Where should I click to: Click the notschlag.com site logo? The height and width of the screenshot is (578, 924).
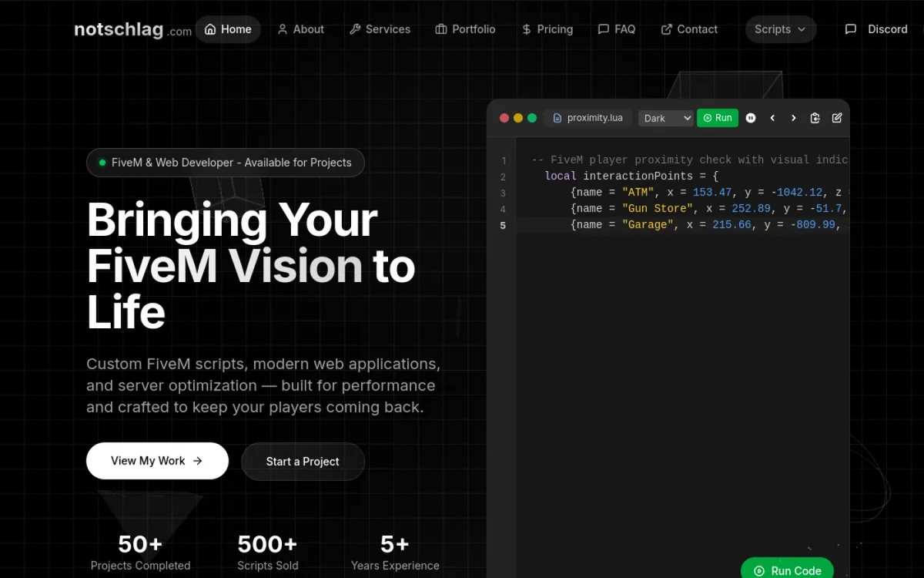tap(132, 29)
